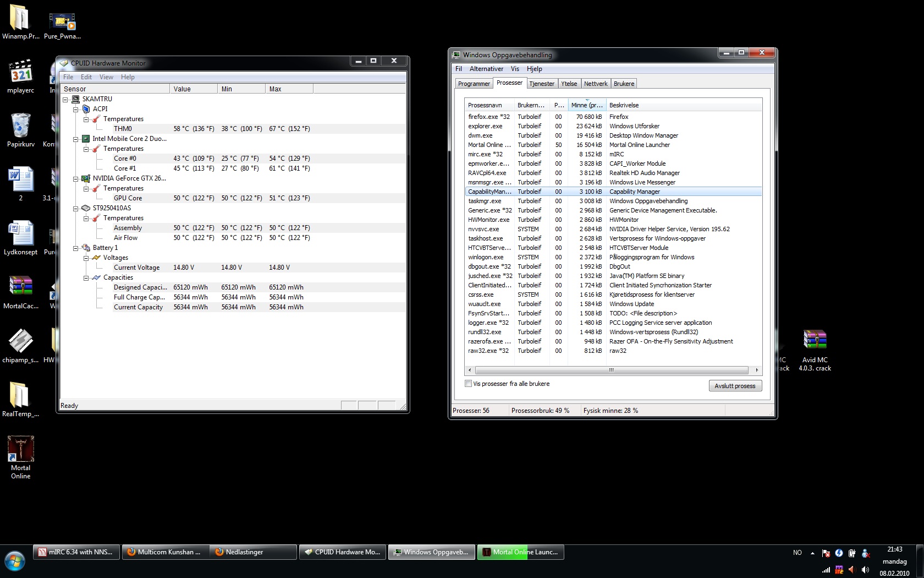Click the Battery 1 icon in tree
This screenshot has width=924, height=578.
(86, 248)
